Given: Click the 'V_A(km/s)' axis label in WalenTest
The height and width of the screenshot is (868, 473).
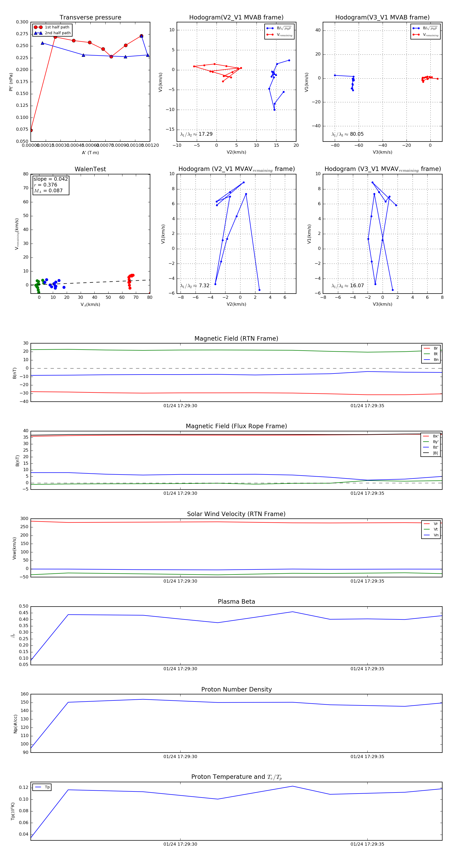Looking at the screenshot, I should (x=90, y=305).
